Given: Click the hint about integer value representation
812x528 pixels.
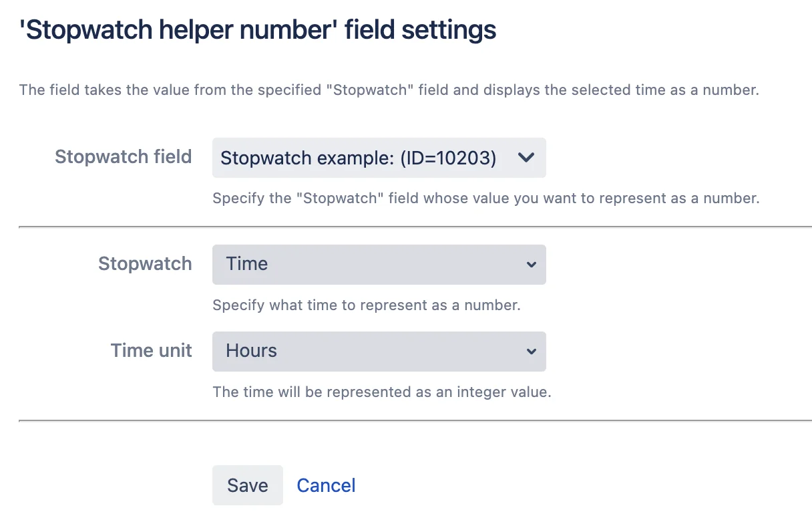Looking at the screenshot, I should (x=382, y=392).
